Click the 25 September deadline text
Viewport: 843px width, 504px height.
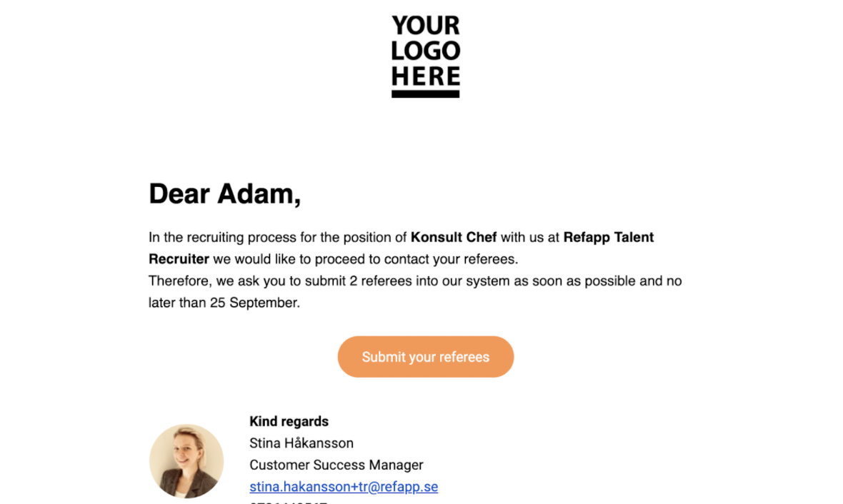click(x=254, y=303)
